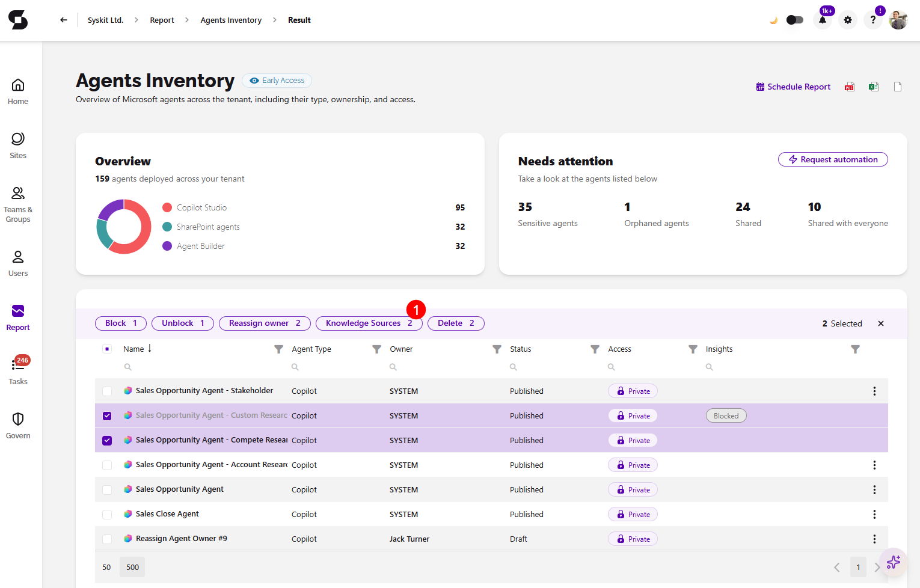Viewport: 920px width, 588px height.
Task: Launch the AI sparkle assistant button
Action: coord(894,562)
